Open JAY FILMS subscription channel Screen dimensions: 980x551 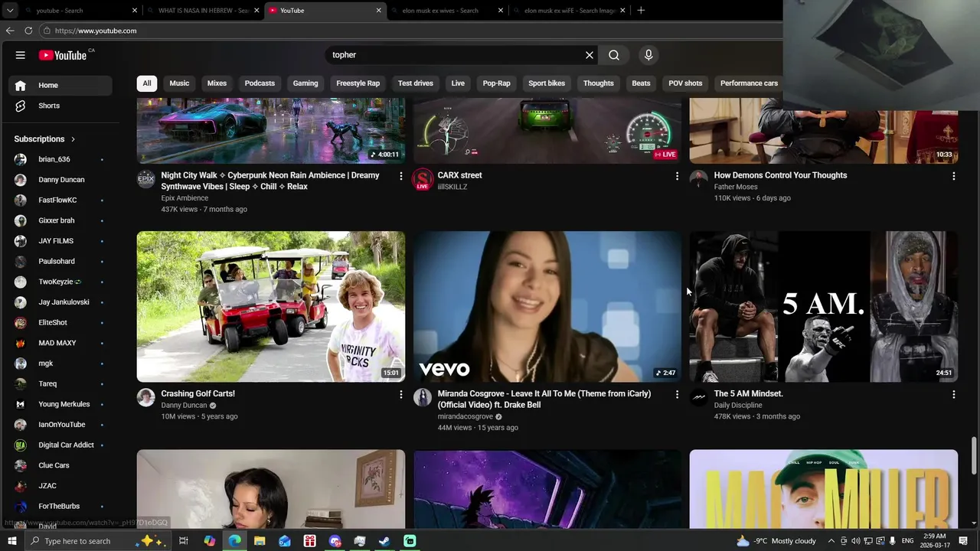pyautogui.click(x=60, y=241)
